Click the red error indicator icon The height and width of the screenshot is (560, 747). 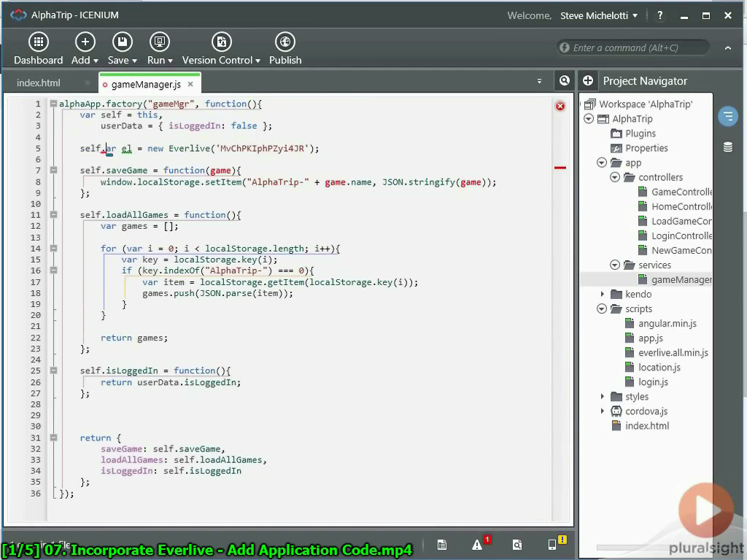pyautogui.click(x=560, y=106)
